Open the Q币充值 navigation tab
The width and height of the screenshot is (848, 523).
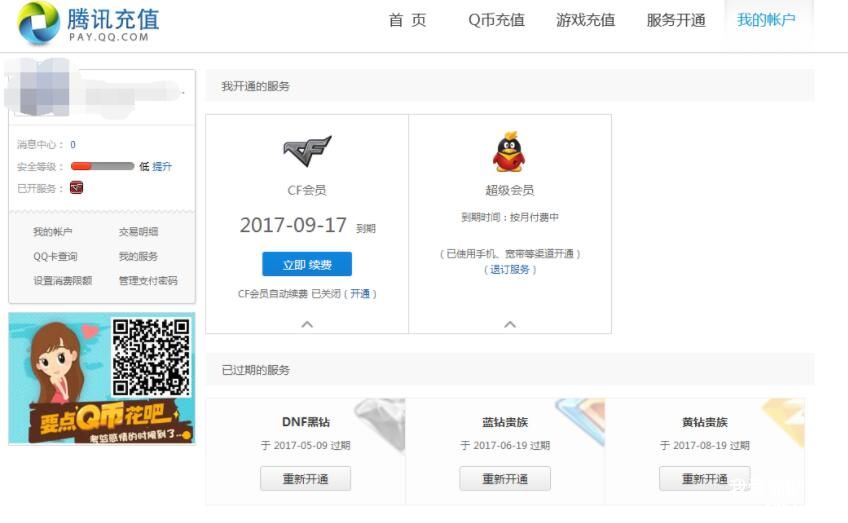pos(496,21)
